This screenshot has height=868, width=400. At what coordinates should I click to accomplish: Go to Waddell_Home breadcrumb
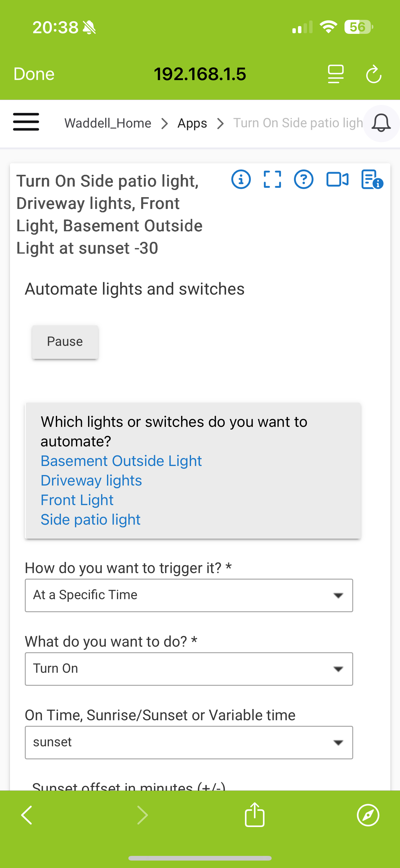pos(108,123)
